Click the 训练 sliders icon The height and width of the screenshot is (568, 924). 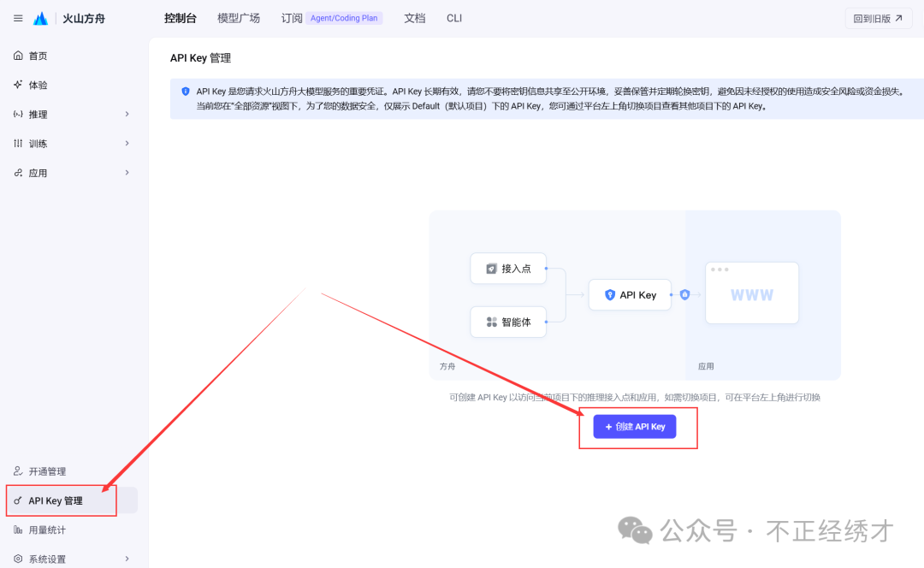18,143
